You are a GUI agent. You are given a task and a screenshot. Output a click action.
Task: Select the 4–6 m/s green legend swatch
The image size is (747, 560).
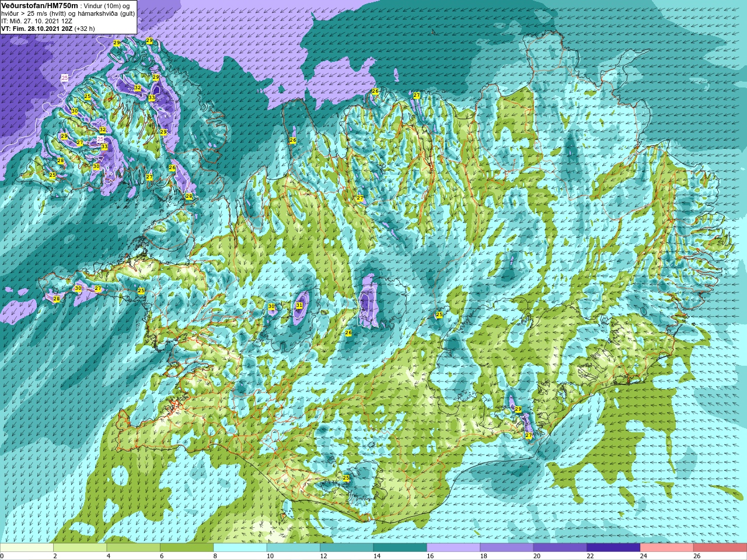[134, 548]
